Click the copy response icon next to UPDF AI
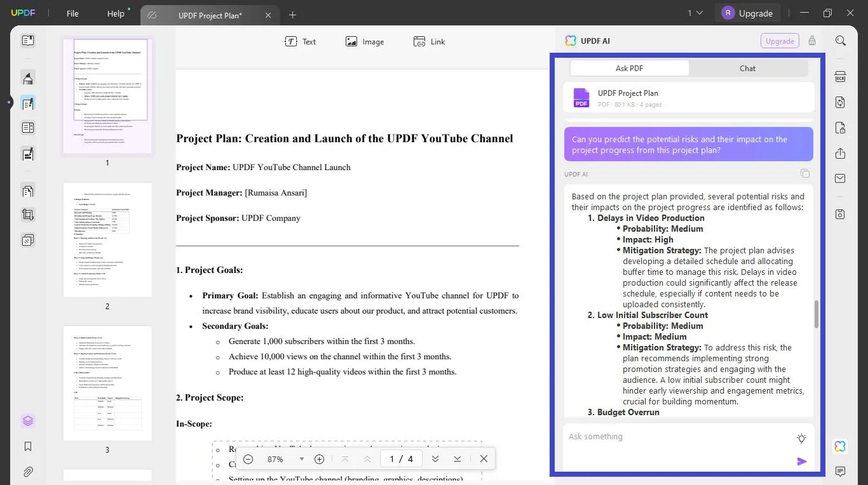This screenshot has width=868, height=485. [x=804, y=174]
